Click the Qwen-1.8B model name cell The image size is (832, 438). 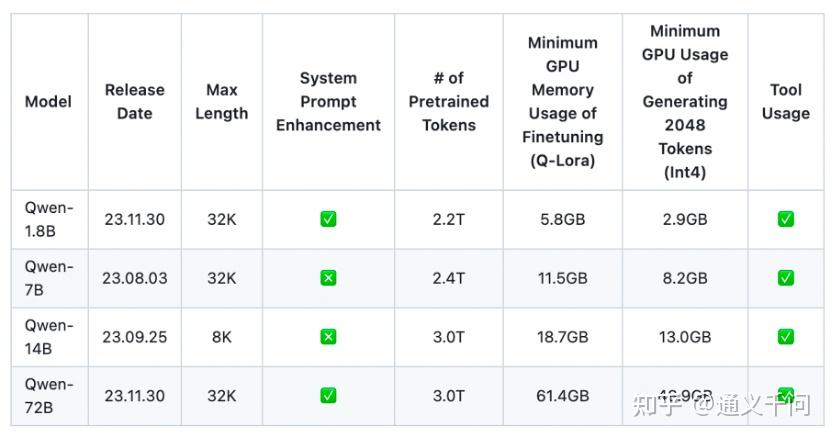[49, 219]
